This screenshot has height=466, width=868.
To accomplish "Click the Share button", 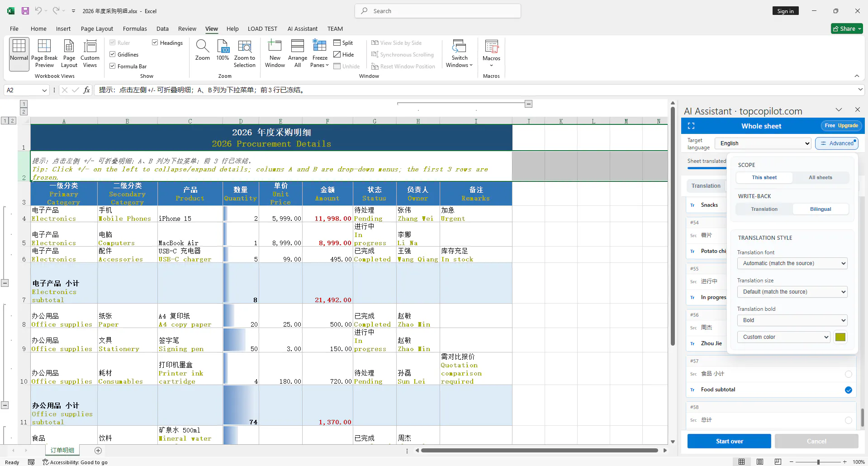I will point(847,29).
